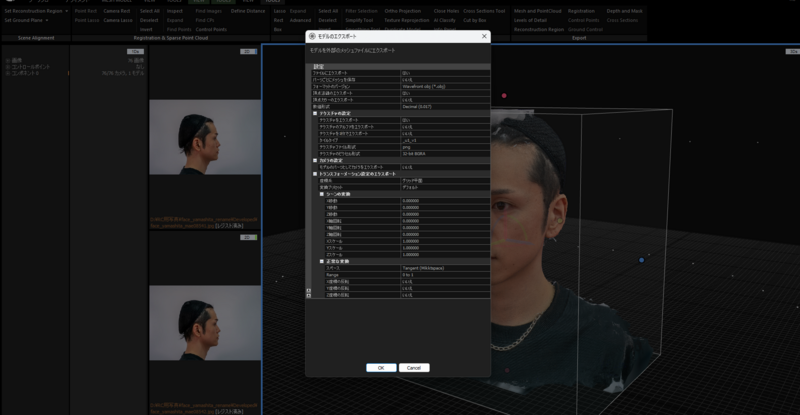Viewport: 800px width, 415px height.
Task: Click the Z移動 value field
Action: [445, 214]
